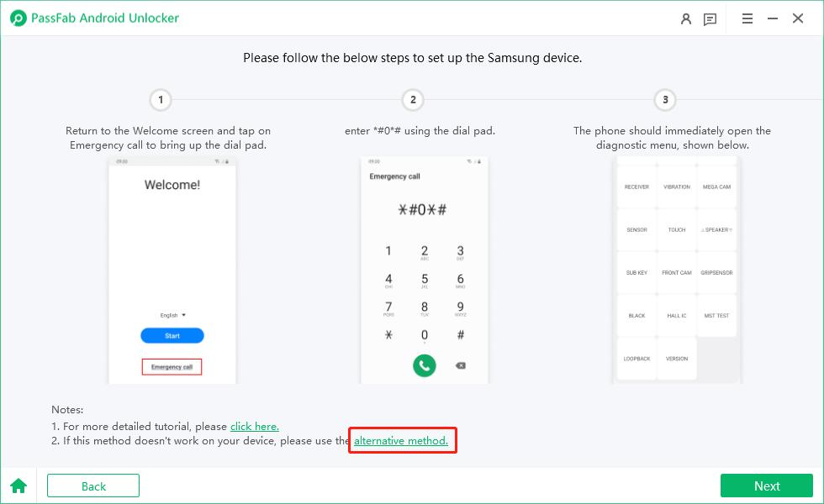Click step 3 circle indicator
This screenshot has width=824, height=504.
(x=665, y=100)
